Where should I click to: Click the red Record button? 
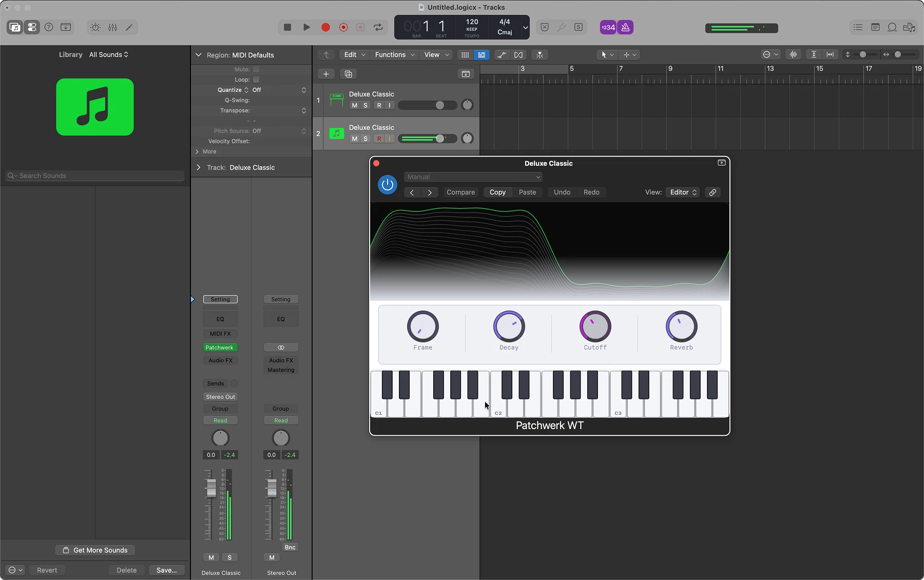(x=325, y=27)
